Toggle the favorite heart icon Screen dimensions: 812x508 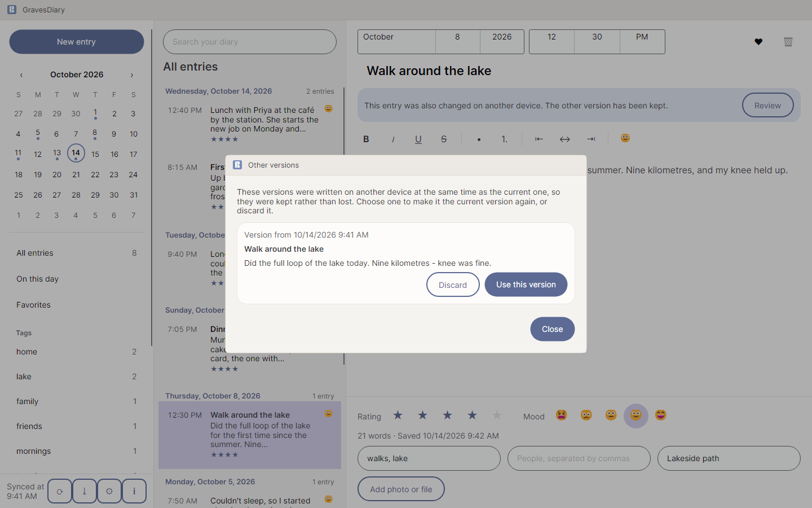click(758, 42)
